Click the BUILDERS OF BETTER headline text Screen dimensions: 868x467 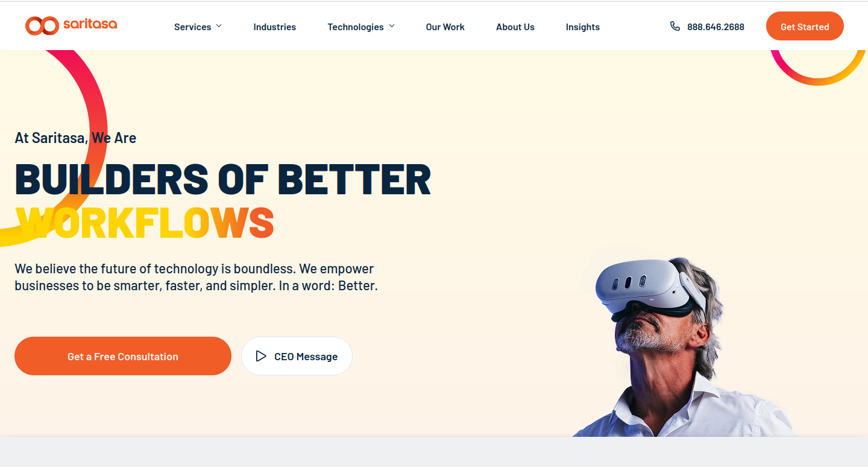223,179
